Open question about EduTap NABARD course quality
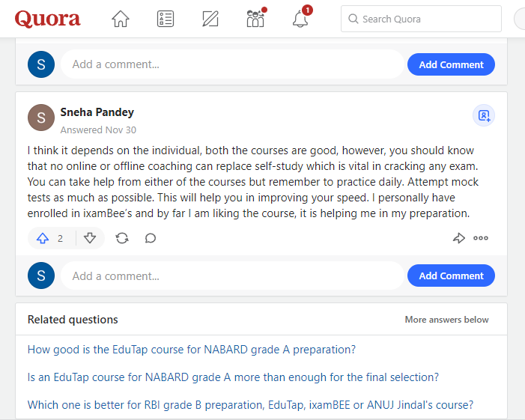This screenshot has width=525, height=420. (x=192, y=350)
